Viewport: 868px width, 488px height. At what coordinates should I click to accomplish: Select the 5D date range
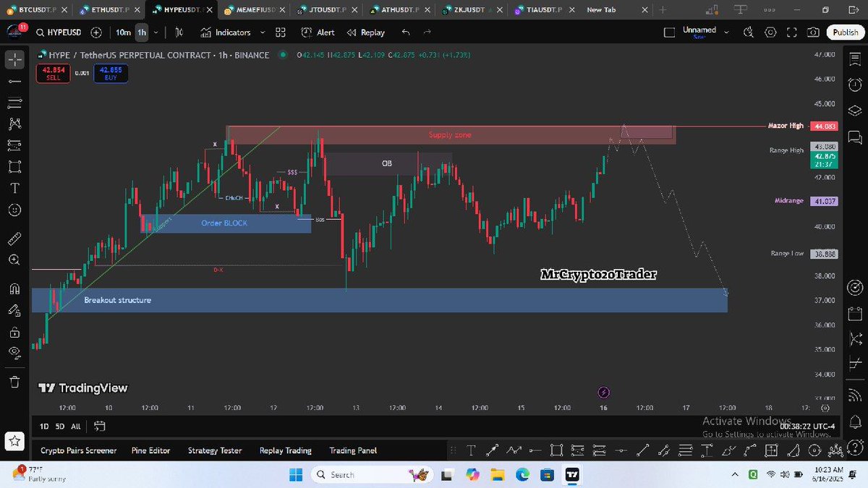pos(59,426)
